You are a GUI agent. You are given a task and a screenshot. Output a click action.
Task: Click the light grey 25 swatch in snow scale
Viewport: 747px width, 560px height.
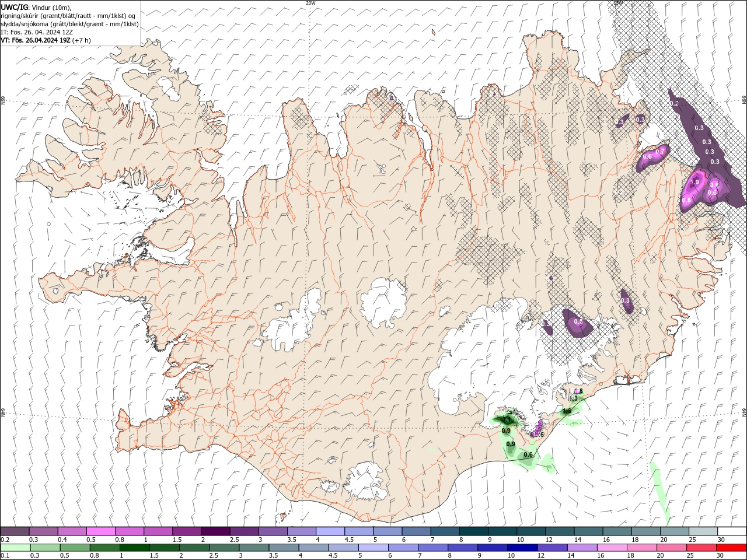coord(703,531)
